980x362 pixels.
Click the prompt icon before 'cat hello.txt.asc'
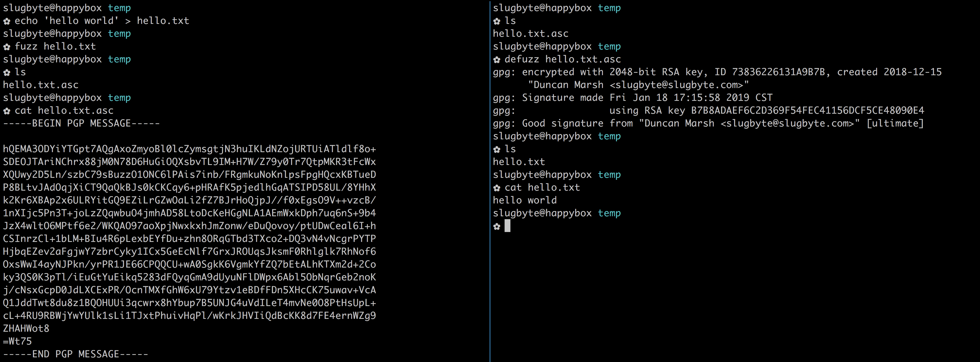click(x=7, y=111)
